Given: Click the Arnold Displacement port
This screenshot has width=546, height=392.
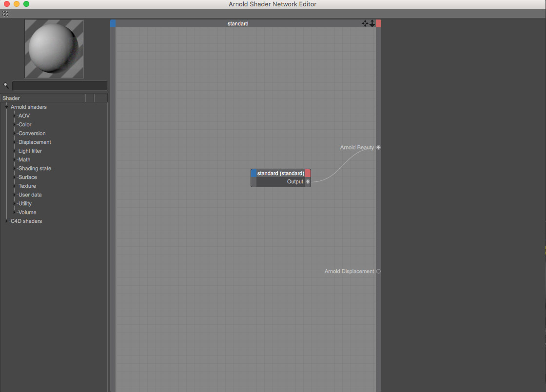Looking at the screenshot, I should pos(378,271).
